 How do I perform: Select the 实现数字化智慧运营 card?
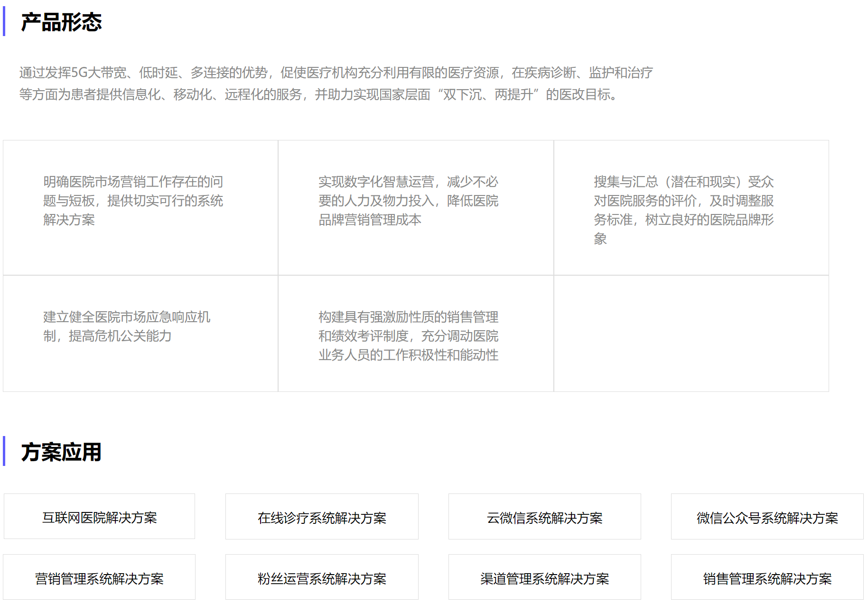click(416, 207)
